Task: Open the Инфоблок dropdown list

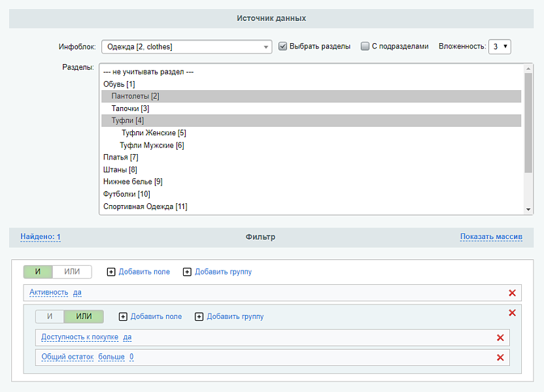Action: (x=186, y=47)
